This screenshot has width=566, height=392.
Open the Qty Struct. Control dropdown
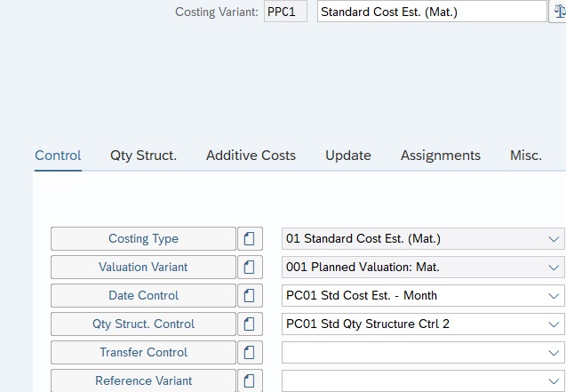555,324
